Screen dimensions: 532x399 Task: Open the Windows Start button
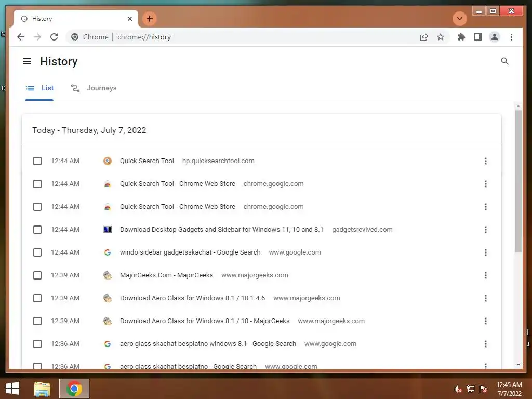point(12,389)
